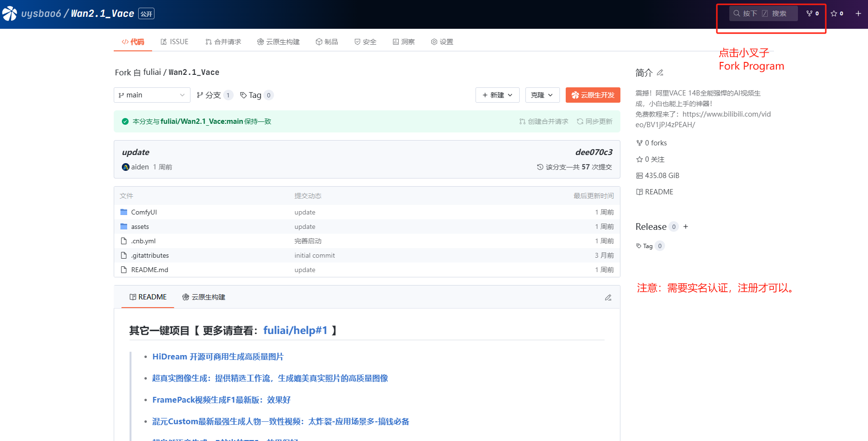The height and width of the screenshot is (441, 868).
Task: Open HiDream 开源可商用生成高质量图片 link
Action: coord(218,357)
